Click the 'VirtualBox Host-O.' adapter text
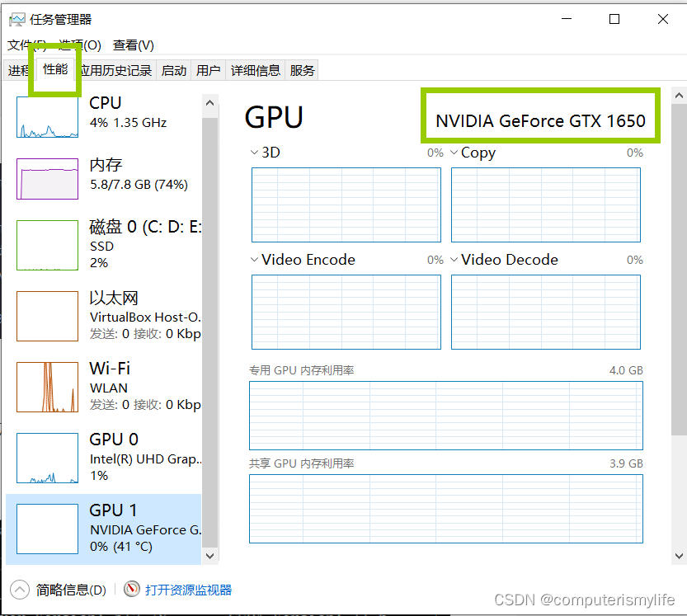 (x=145, y=317)
